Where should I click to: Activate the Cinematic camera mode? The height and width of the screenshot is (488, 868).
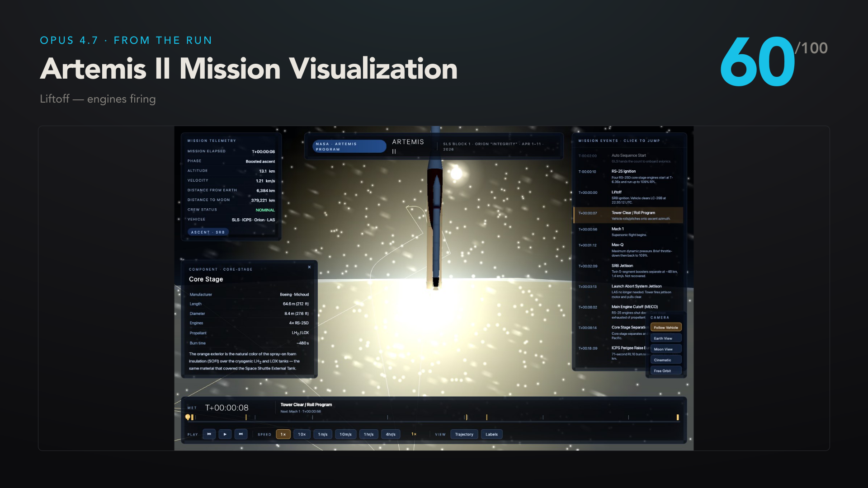point(666,360)
